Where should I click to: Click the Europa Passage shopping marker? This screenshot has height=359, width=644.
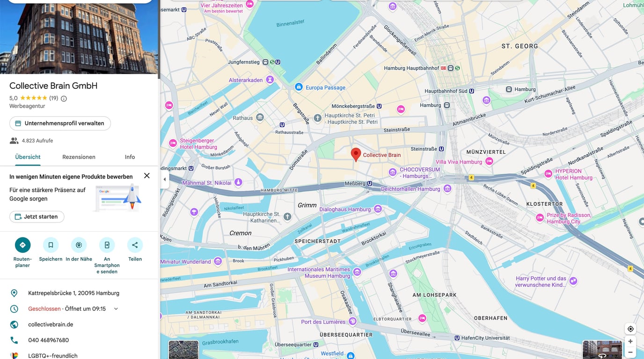tap(299, 87)
